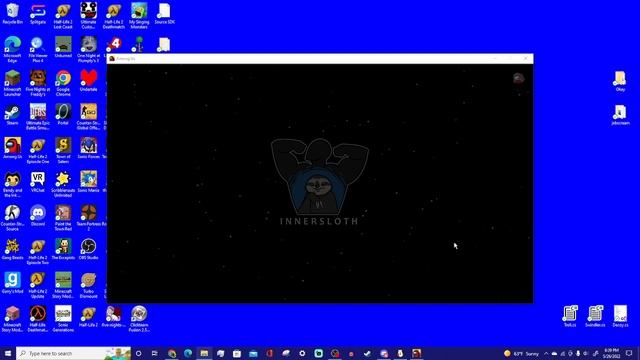Open Half-Life 2 Lost Coast shortcut
The width and height of the screenshot is (640, 360).
[63, 16]
